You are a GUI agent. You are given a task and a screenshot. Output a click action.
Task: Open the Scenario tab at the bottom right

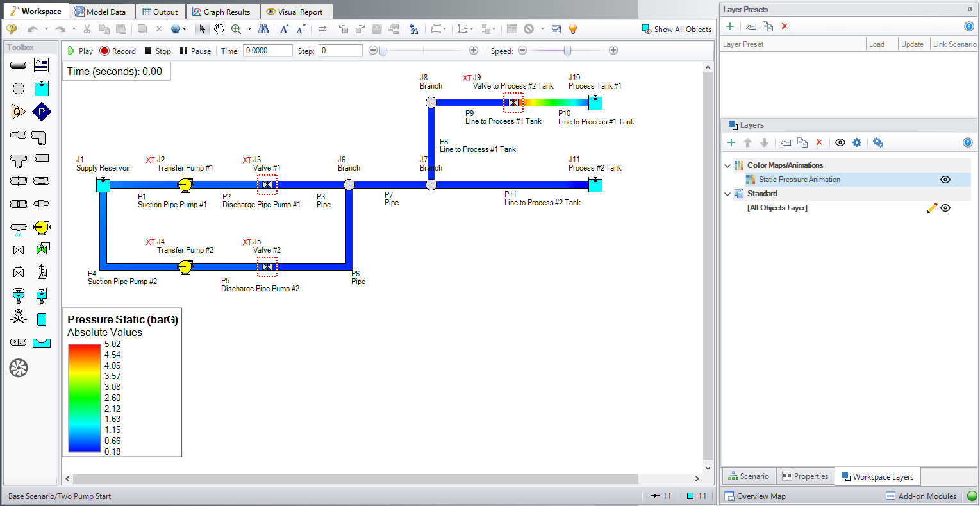pos(748,476)
